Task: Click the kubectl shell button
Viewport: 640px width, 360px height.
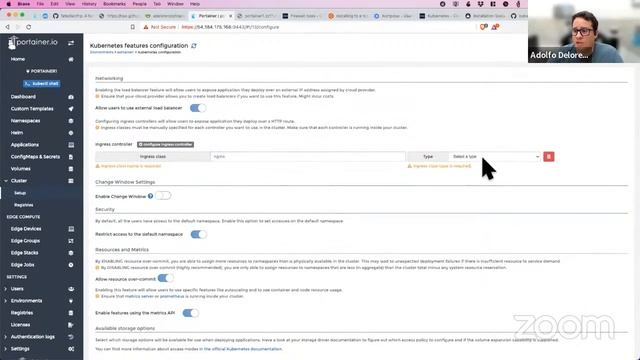Action: click(42, 84)
